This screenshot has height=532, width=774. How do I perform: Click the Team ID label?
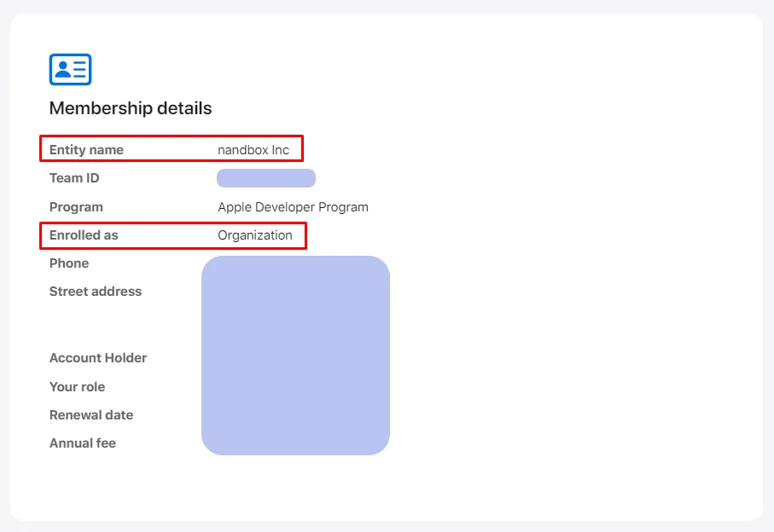point(73,177)
